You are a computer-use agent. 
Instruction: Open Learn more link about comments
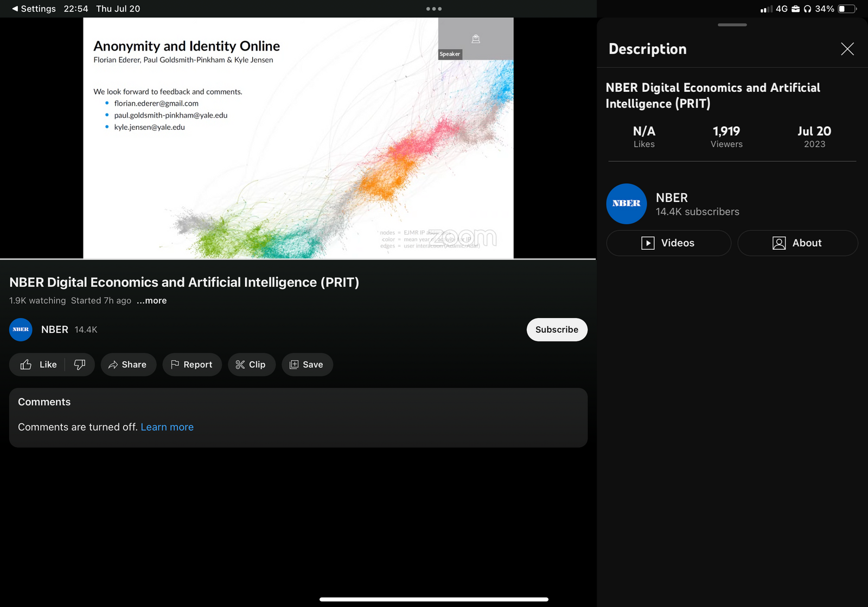point(167,427)
